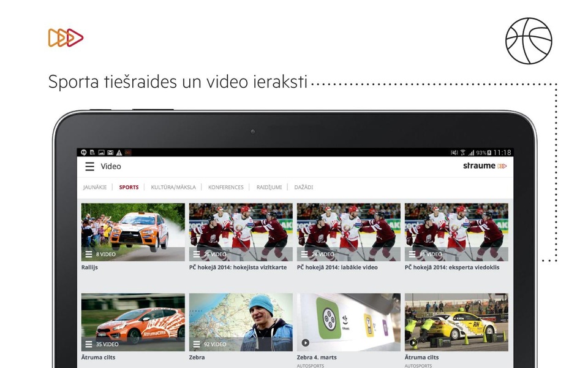The height and width of the screenshot is (368, 588).
Task: Click the Video header title
Action: click(111, 166)
